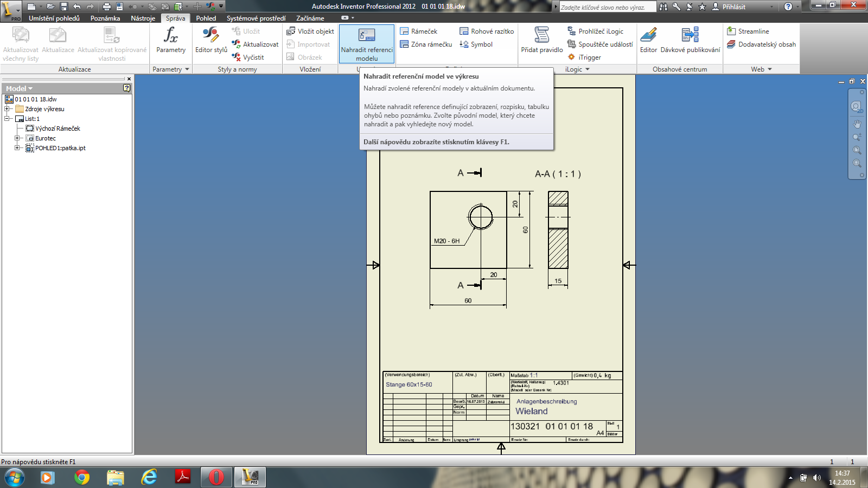Open Dodavatelský obsah
Image resolution: width=868 pixels, height=488 pixels.
point(761,44)
